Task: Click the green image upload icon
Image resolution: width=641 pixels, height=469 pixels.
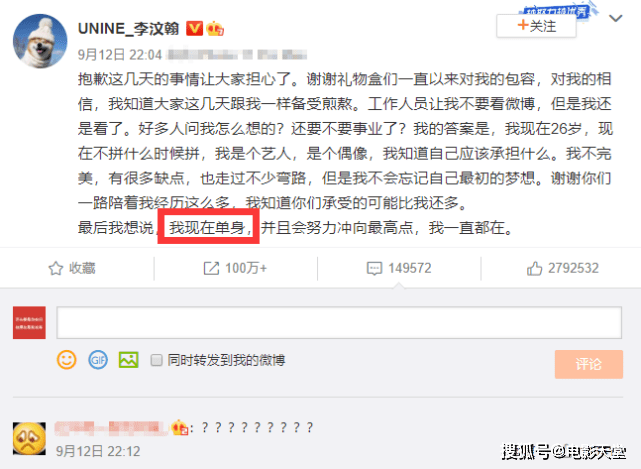Action: 128,360
